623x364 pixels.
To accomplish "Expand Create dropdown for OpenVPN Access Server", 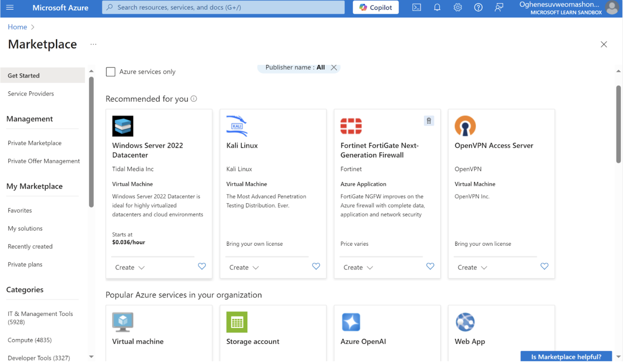I will click(x=472, y=267).
